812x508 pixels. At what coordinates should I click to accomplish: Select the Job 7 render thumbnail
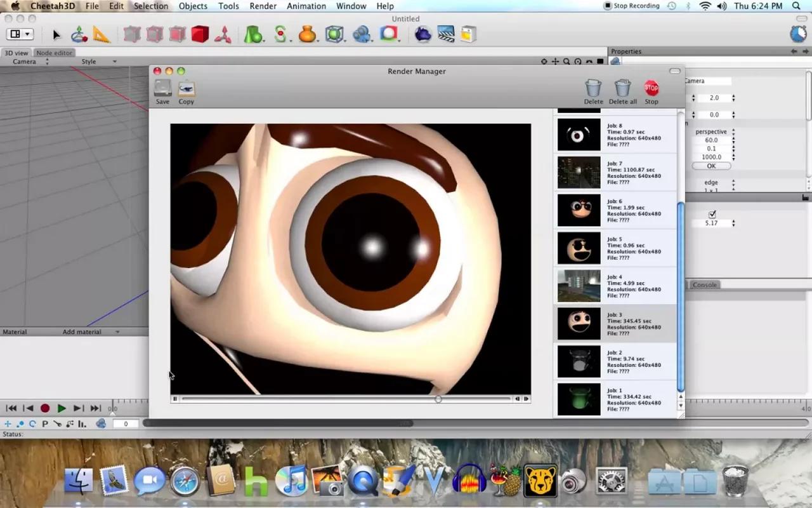click(579, 173)
